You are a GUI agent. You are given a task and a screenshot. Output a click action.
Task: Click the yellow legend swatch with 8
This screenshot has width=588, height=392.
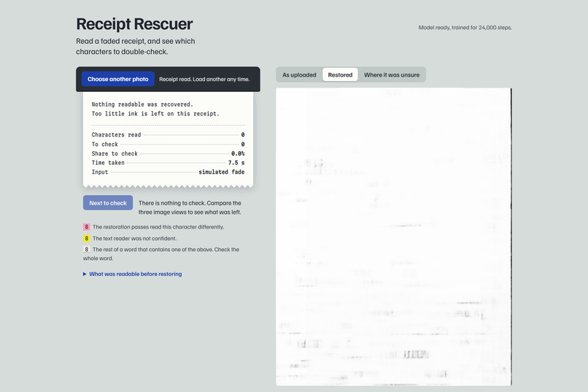87,238
